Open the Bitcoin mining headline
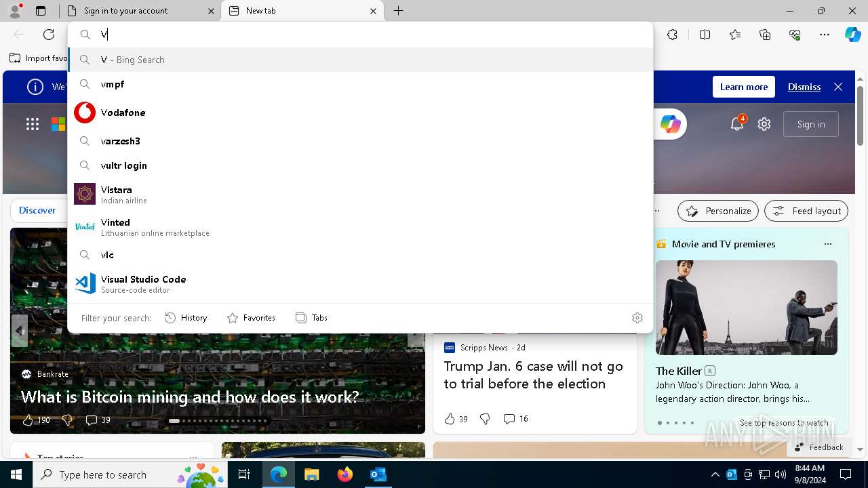868x488 pixels. [x=190, y=396]
